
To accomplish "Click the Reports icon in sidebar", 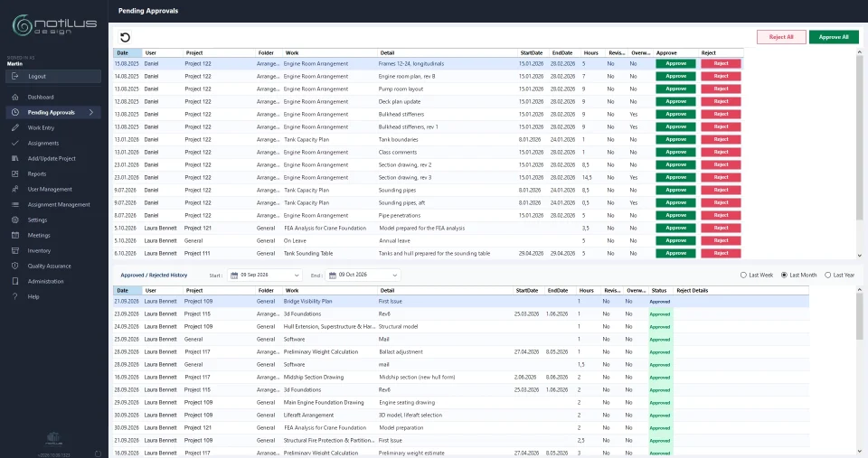I will (15, 173).
